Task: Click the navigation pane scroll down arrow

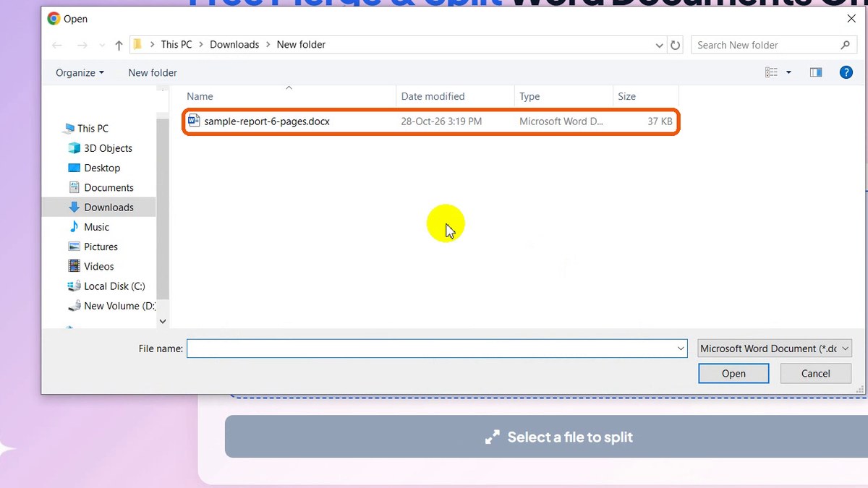Action: (x=162, y=321)
